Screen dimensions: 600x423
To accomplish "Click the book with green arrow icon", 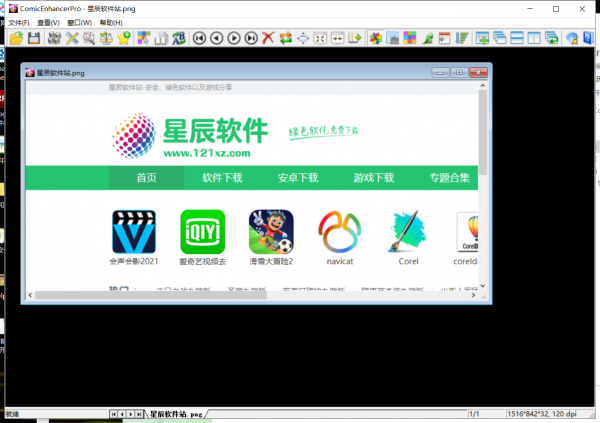I will (355, 38).
